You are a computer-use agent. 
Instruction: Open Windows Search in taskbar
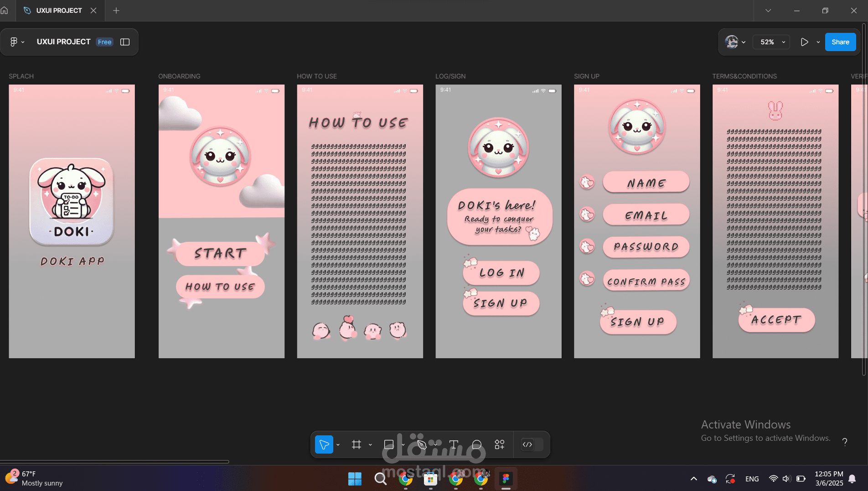(x=380, y=479)
